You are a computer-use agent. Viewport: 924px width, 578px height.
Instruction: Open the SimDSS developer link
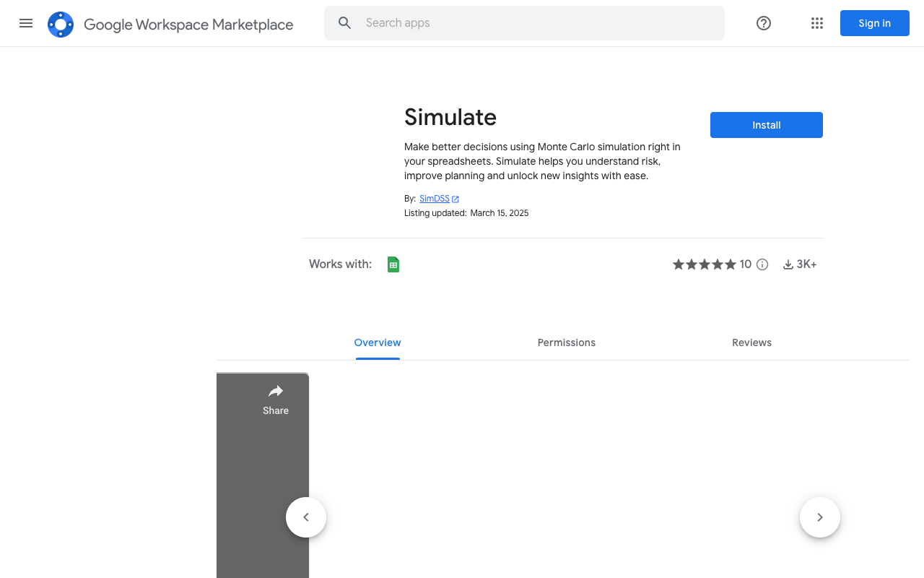435,199
